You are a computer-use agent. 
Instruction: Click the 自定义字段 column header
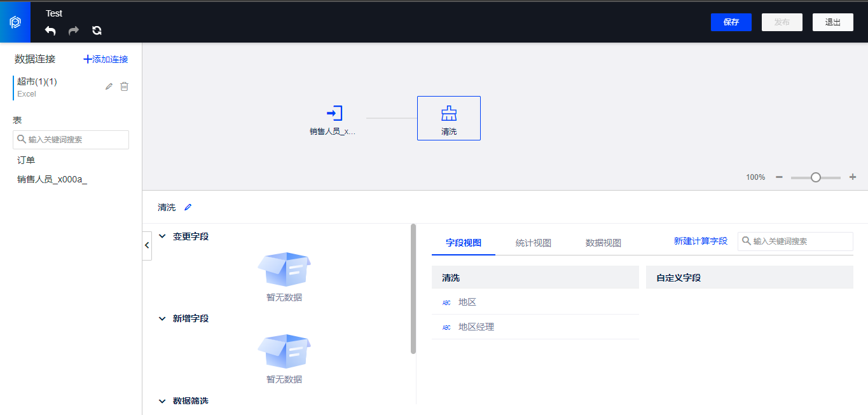[750, 278]
